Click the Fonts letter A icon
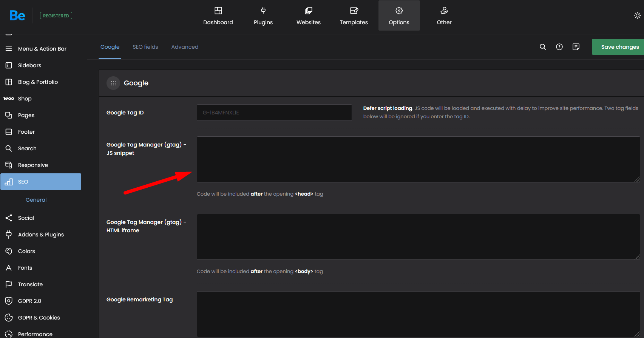Image resolution: width=644 pixels, height=338 pixels. pos(9,268)
